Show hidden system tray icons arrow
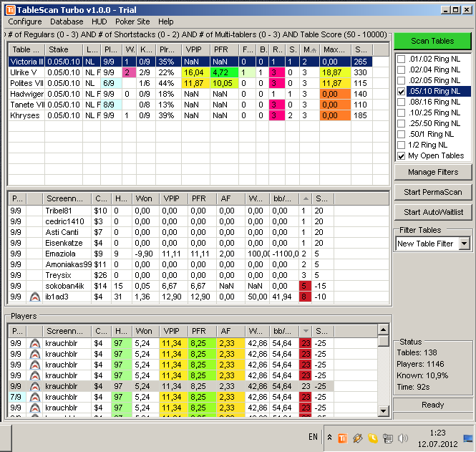 coord(329,438)
